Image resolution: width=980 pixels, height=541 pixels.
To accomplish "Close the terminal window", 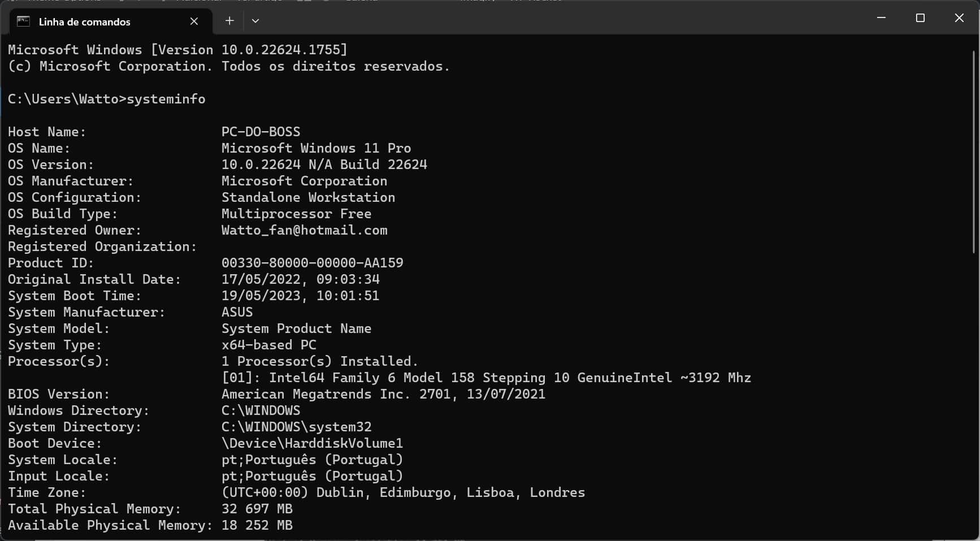I will click(x=959, y=18).
